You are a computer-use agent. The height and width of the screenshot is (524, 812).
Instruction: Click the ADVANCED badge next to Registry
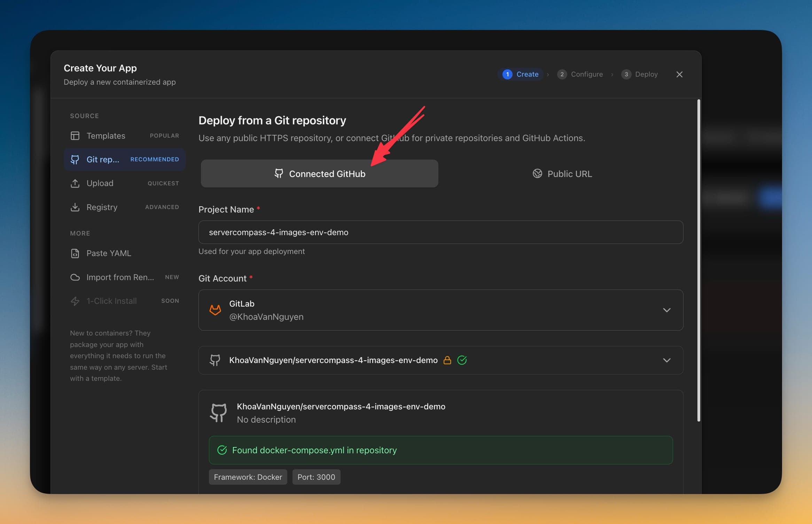coord(162,207)
